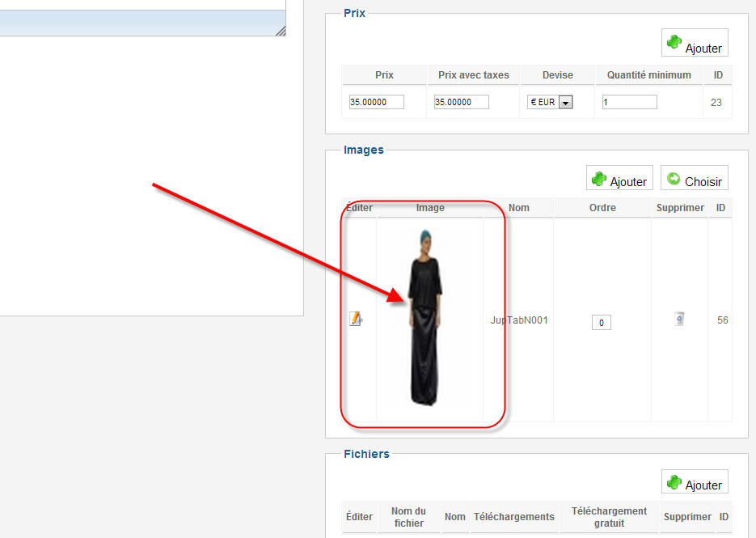Add a file using the Fichiers Ajouter button
Screen dimensions: 756x538
pyautogui.click(x=695, y=481)
